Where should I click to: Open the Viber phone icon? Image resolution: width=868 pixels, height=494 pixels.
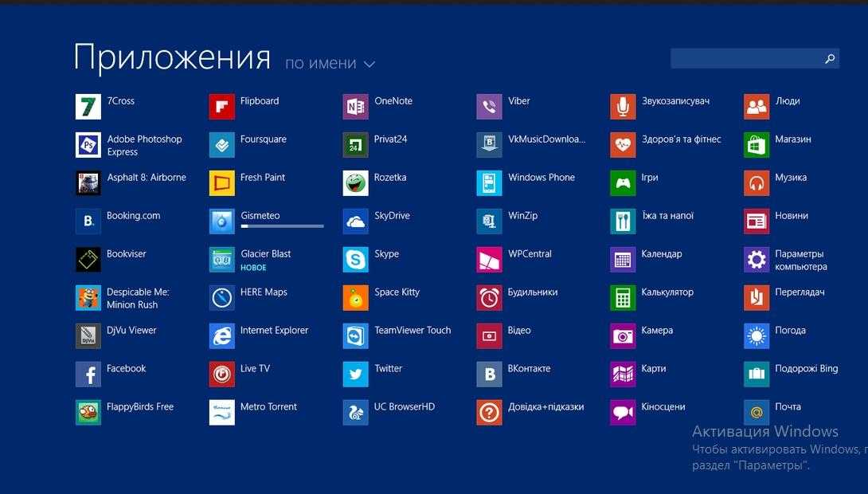click(x=490, y=106)
